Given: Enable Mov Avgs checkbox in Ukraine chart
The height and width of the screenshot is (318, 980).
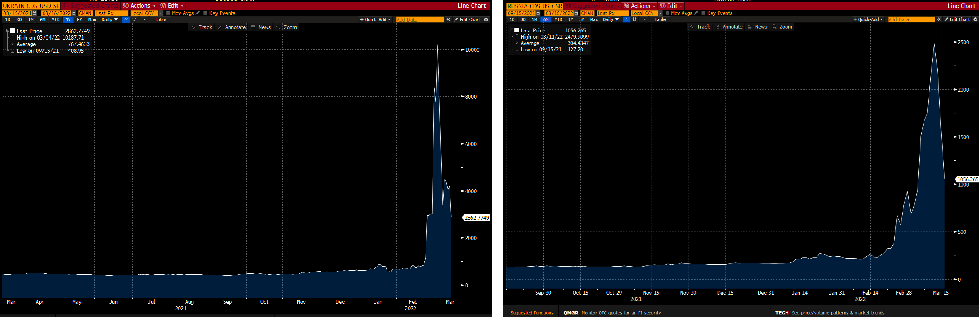Looking at the screenshot, I should click(x=168, y=13).
